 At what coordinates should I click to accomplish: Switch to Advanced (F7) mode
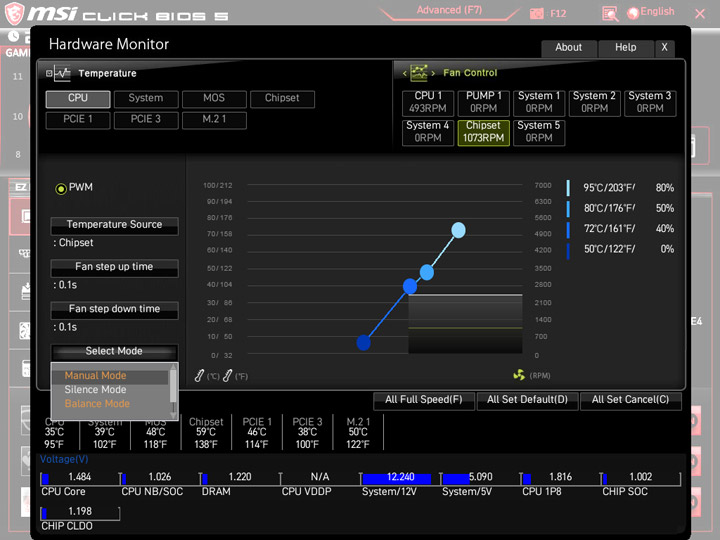(x=449, y=10)
